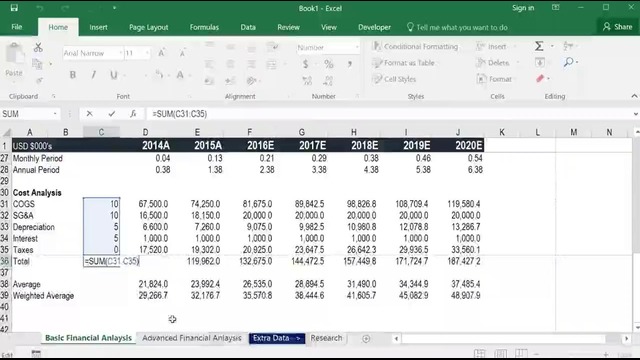Image resolution: width=640 pixels, height=360 pixels.
Task: Increase font size with larger A icon
Action: [x=162, y=53]
